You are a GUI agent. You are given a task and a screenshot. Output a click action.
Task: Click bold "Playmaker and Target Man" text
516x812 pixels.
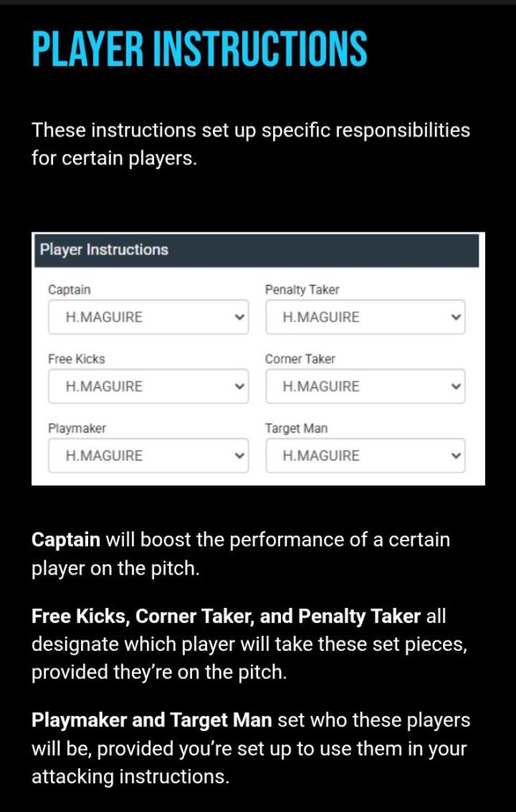[x=152, y=720]
